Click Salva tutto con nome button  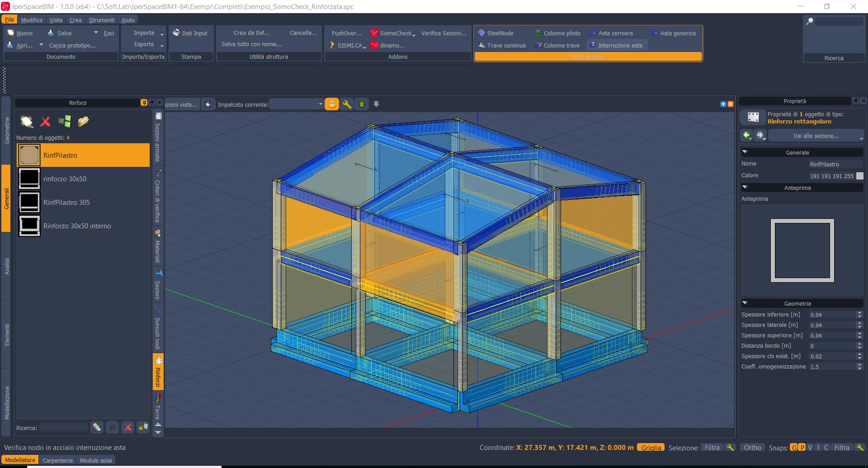[x=251, y=44]
